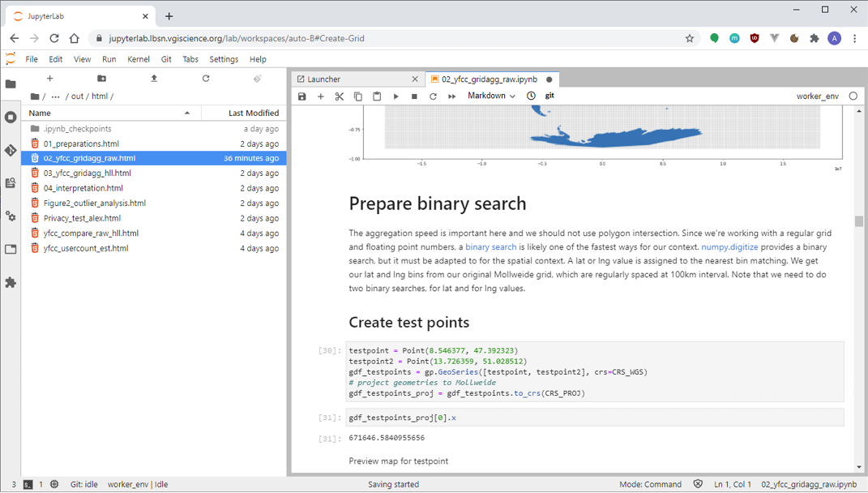
Task: Open the Extension Manager puzzle icon in sidebar
Action: pos(11,283)
